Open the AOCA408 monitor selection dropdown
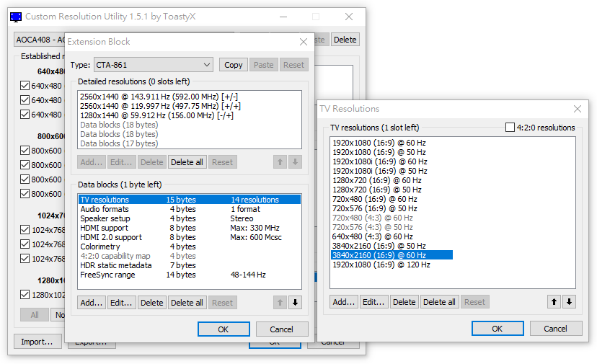Screen dimensions: 597x364 pyautogui.click(x=39, y=40)
